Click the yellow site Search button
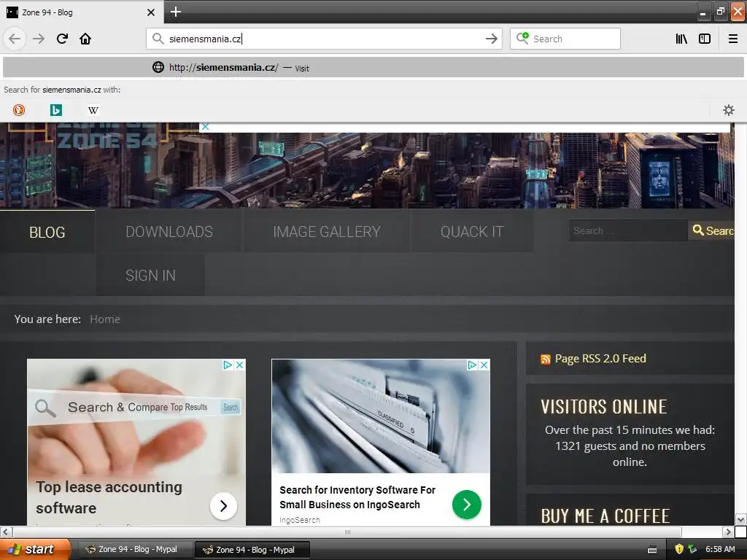 712,230
